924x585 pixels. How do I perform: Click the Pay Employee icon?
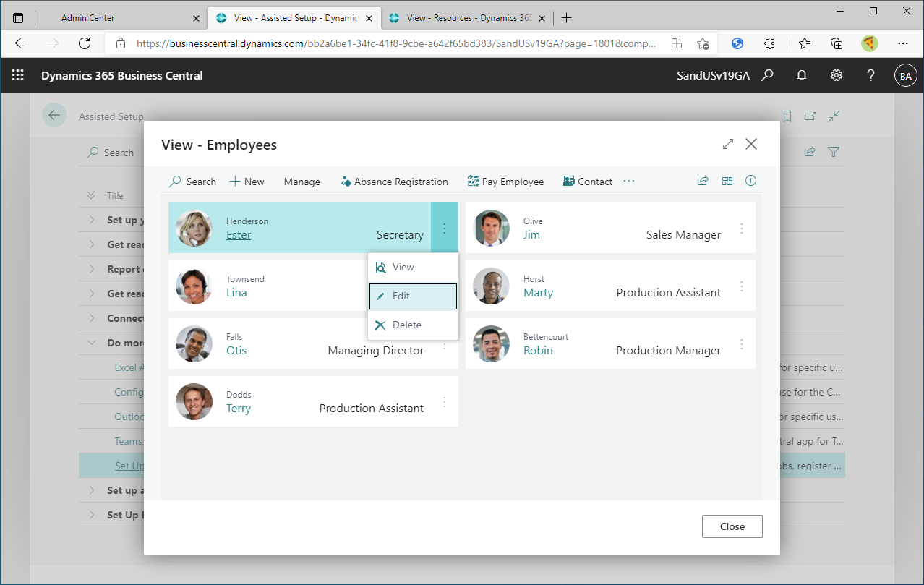pos(474,182)
